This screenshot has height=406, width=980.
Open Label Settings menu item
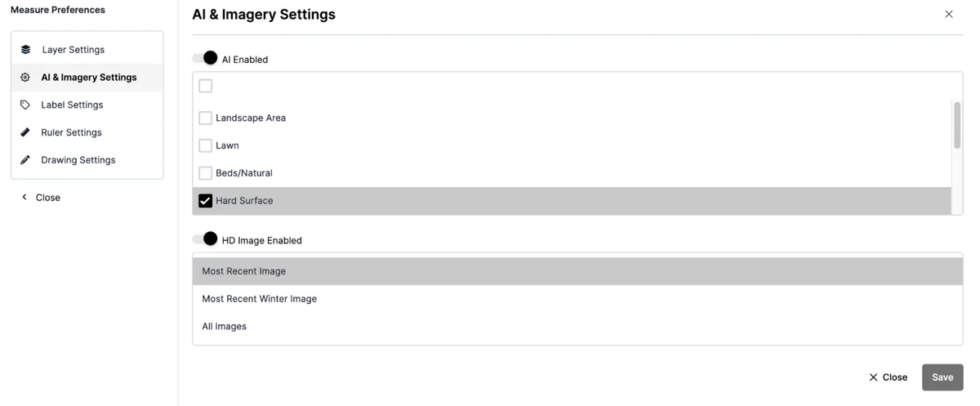(x=72, y=105)
